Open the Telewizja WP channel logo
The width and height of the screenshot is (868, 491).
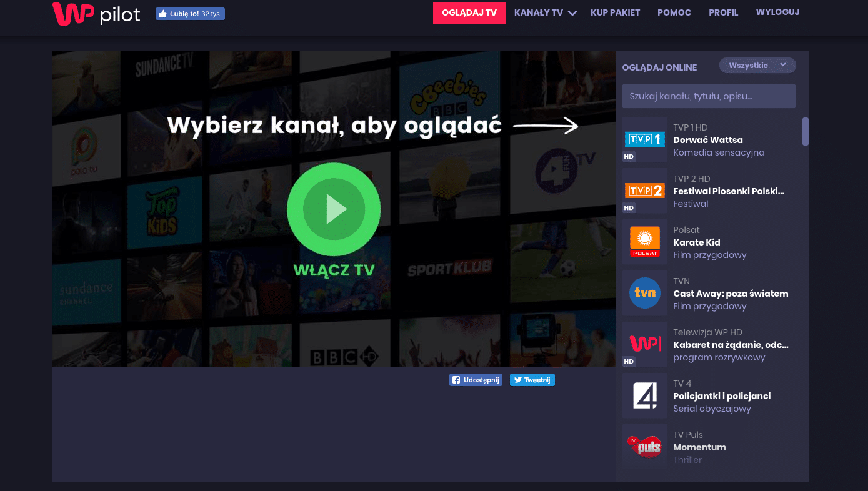tap(645, 344)
